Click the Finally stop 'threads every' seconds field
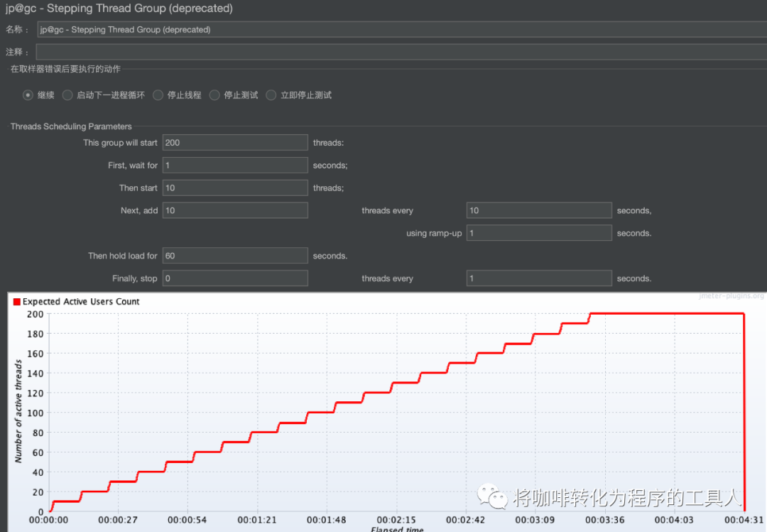 [539, 278]
